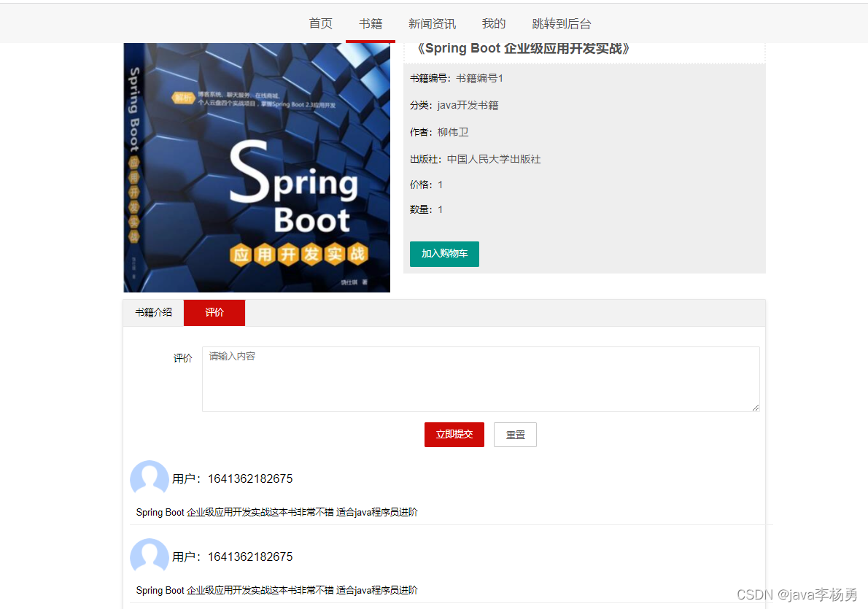The height and width of the screenshot is (609, 868).
Task: Select the 评价 tab
Action: tap(214, 312)
